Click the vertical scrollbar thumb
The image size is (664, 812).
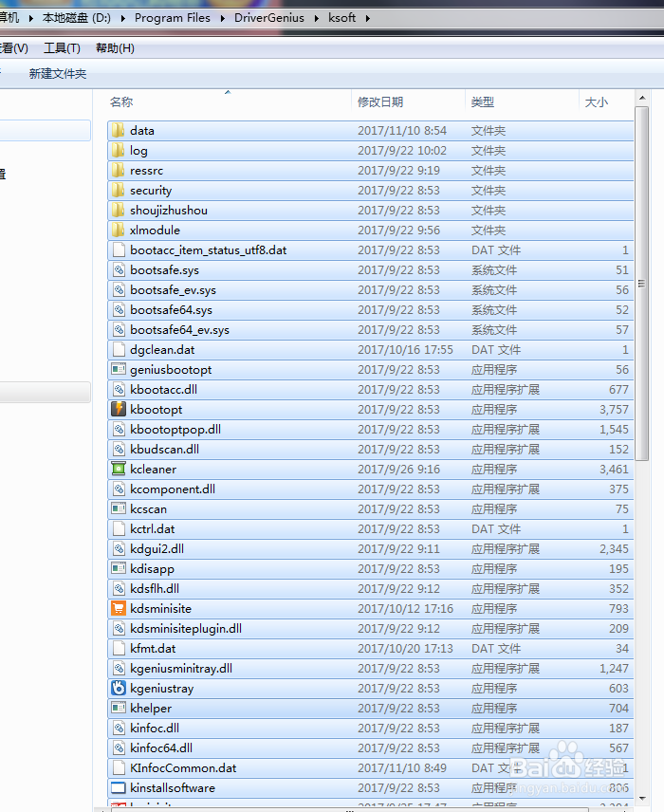click(642, 284)
